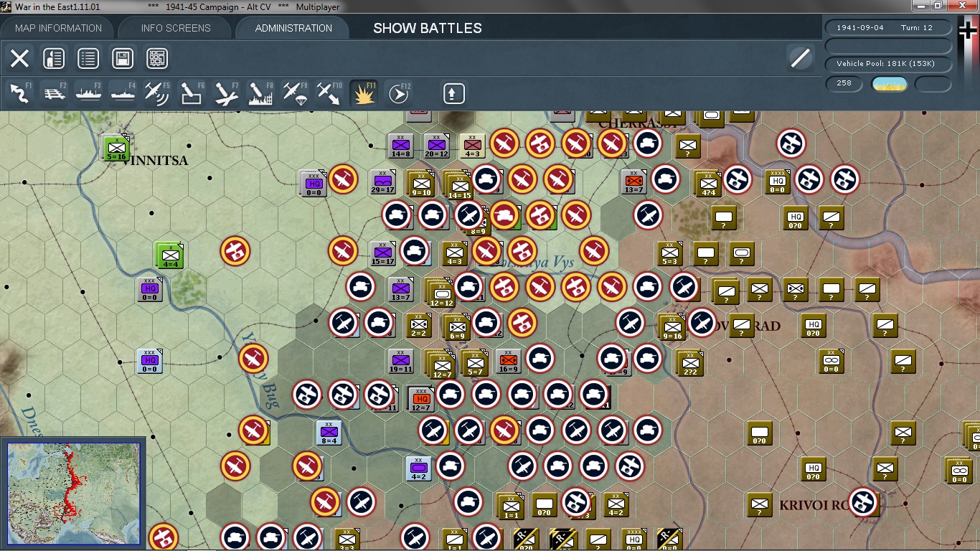Viewport: 980px width, 551px height.
Task: Click the VINNITSA city label
Action: pos(155,161)
